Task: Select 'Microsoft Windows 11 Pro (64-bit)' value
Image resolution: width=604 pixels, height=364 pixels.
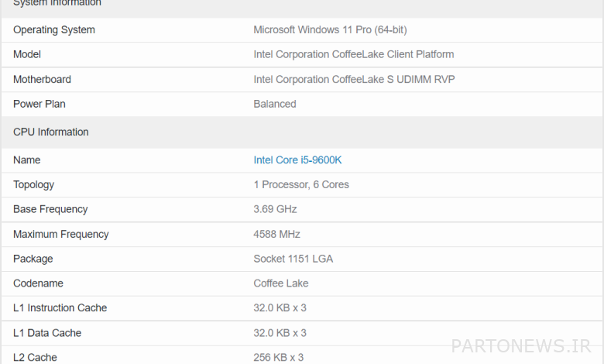Action: 330,29
